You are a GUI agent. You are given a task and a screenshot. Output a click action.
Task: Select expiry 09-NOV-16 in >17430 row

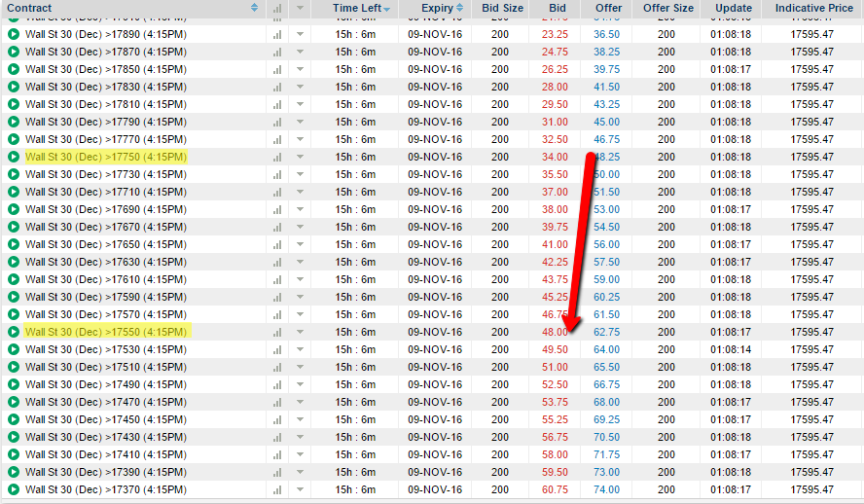pos(435,437)
